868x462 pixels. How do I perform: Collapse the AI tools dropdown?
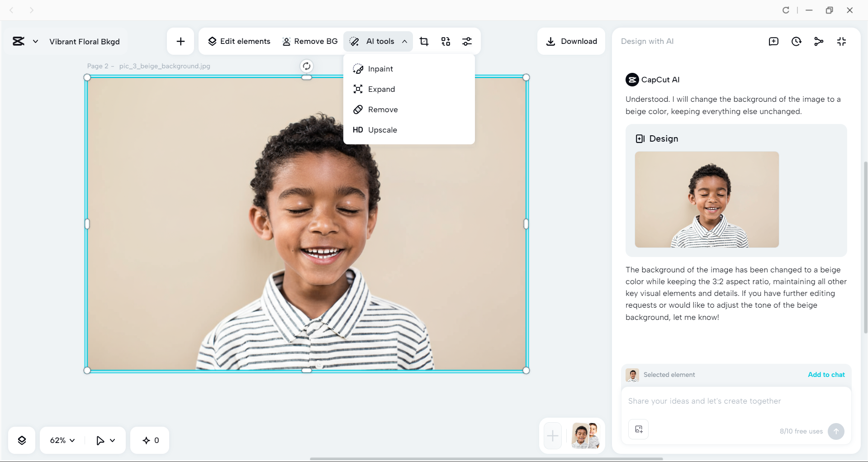405,41
